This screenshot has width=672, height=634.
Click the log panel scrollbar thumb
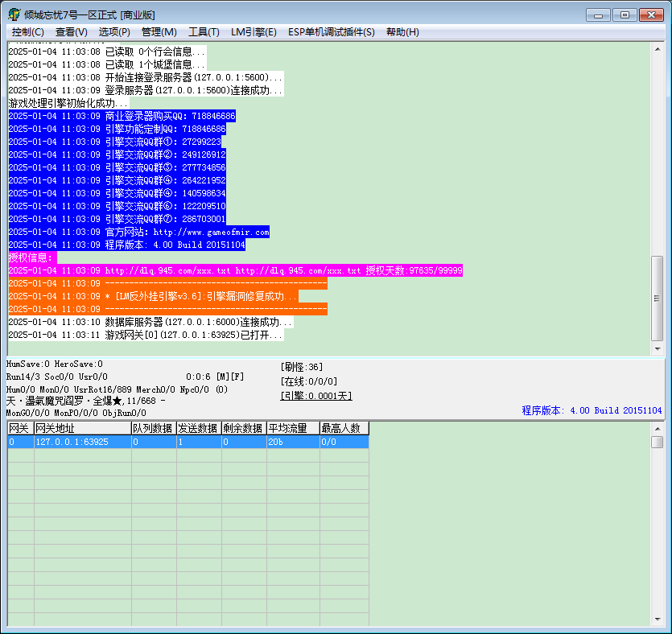coord(657,298)
